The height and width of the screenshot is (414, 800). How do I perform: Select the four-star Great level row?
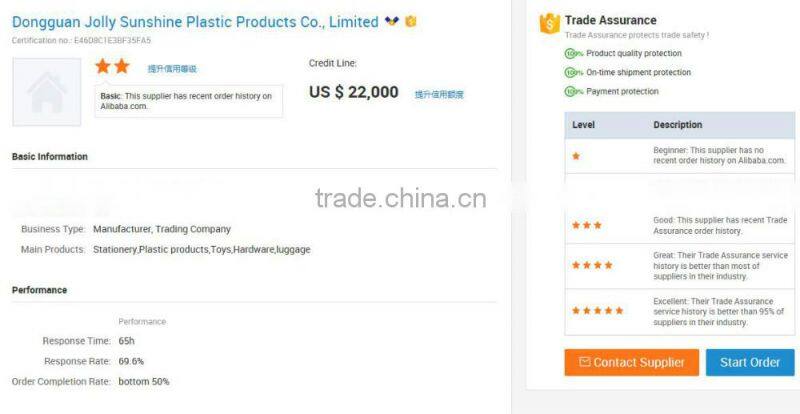[x=680, y=266]
